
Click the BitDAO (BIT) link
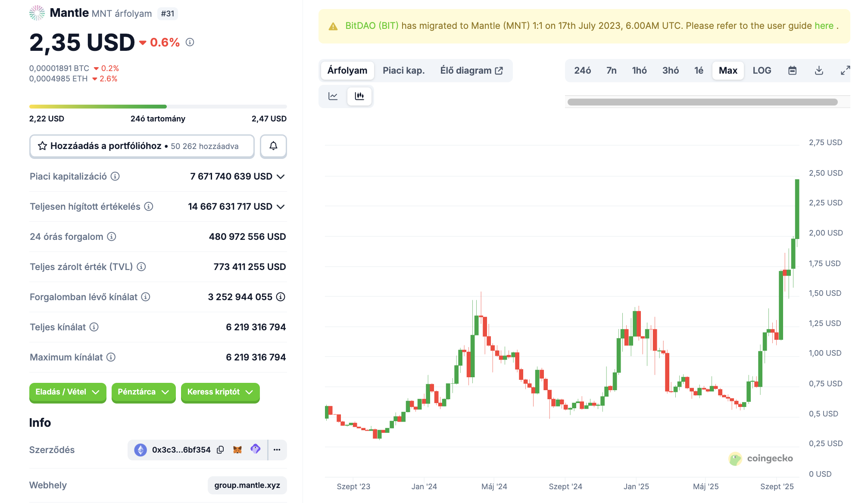tap(372, 26)
